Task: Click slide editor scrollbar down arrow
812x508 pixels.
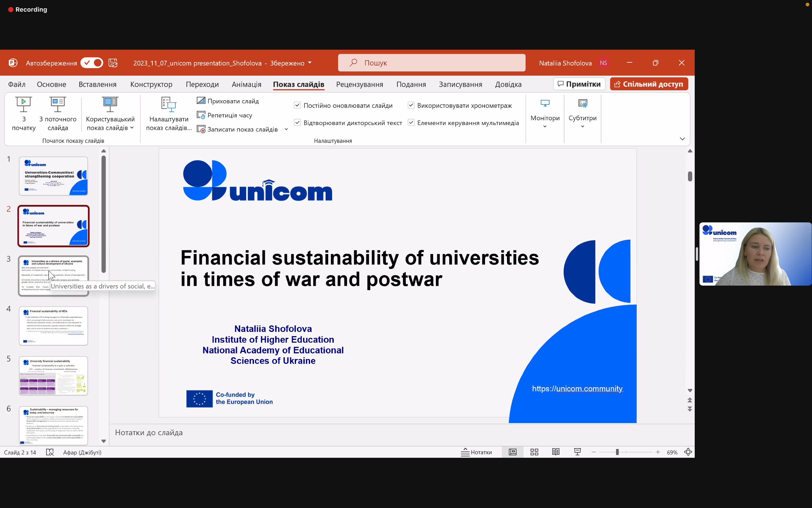Action: pos(690,390)
